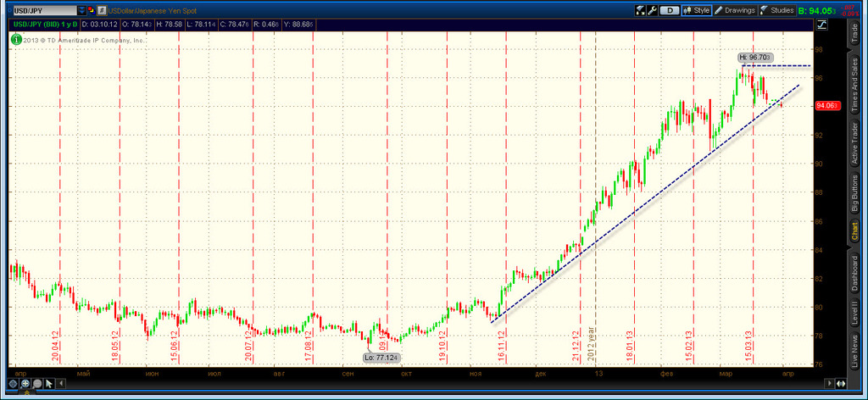Click the USD/JPY (BID) 1 y D label
The width and height of the screenshot is (868, 400).
[46, 25]
